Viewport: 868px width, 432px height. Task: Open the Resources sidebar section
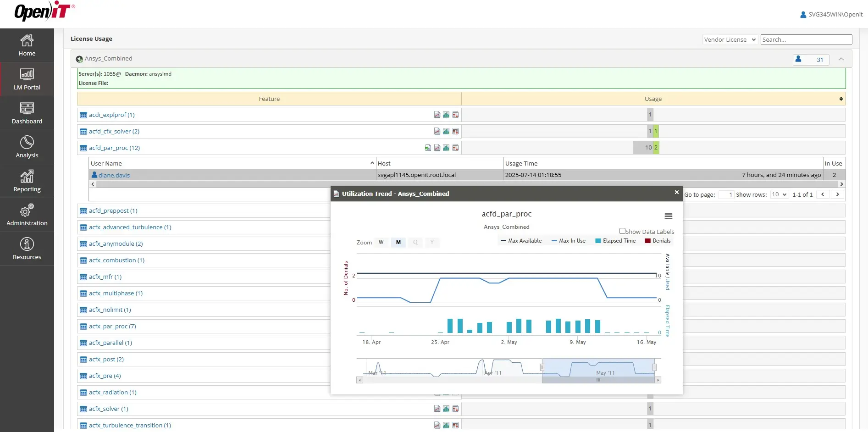[x=27, y=249]
